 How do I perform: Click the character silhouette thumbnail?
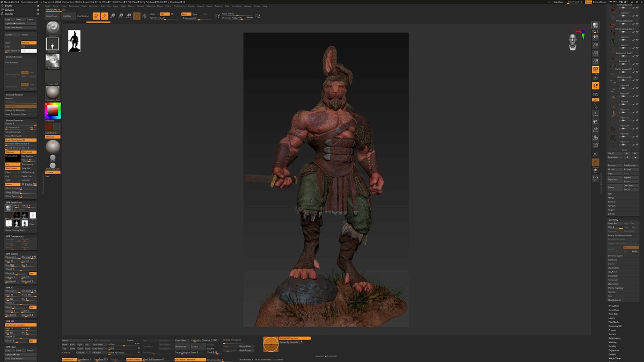[x=75, y=41]
